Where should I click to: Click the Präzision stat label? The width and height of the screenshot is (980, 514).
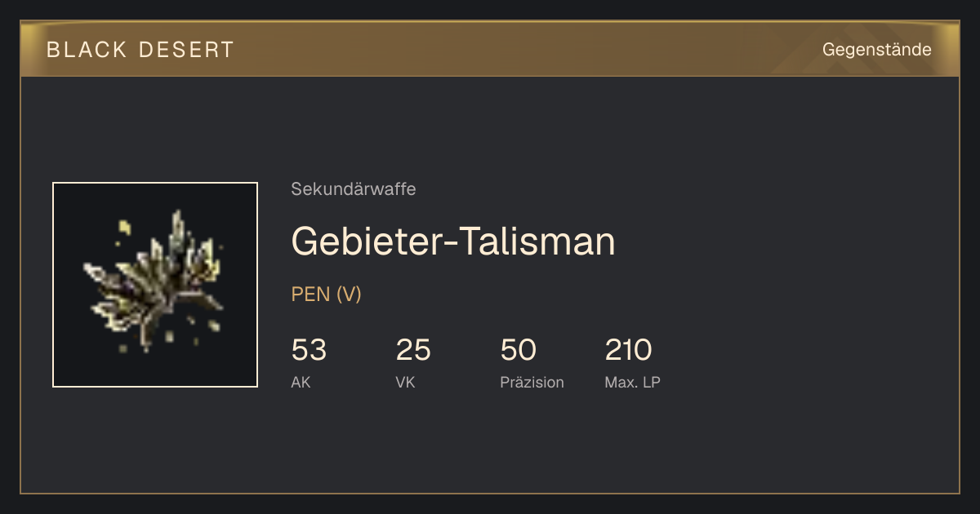pyautogui.click(x=532, y=383)
